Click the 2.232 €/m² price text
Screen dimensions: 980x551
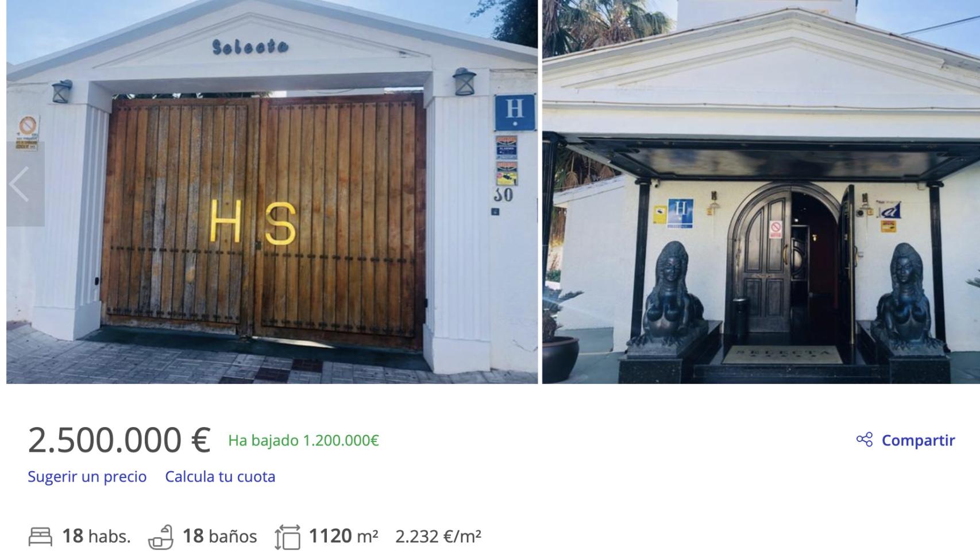(x=438, y=536)
